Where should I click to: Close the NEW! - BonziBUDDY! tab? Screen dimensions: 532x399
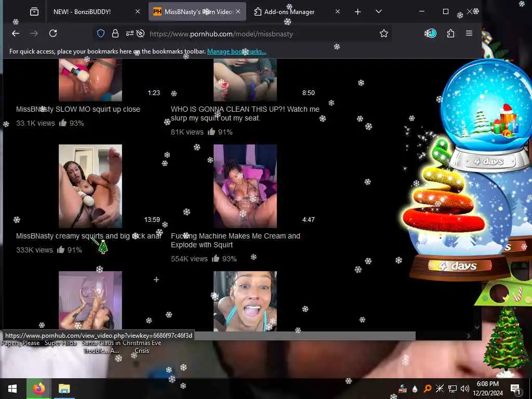point(137,11)
